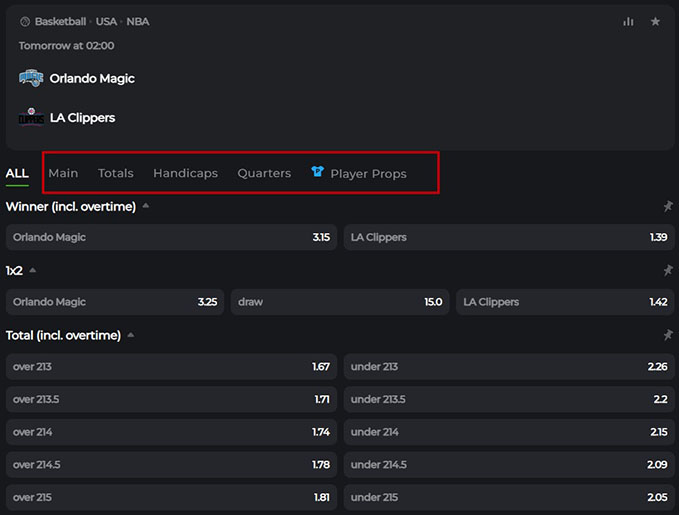Choose over 213.5 total at 1.71

tap(171, 399)
